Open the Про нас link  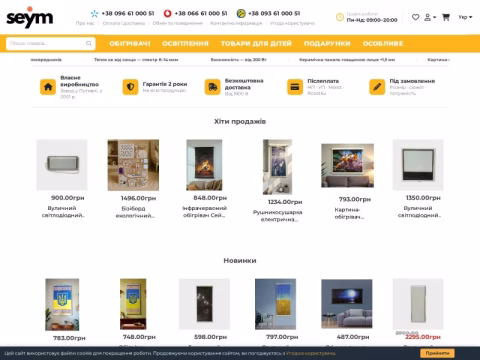coord(85,23)
